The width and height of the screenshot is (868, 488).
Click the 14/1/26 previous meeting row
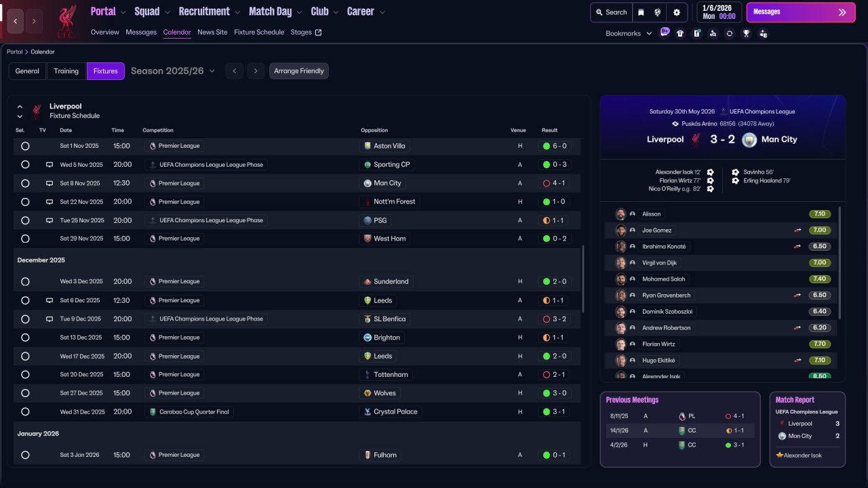tap(680, 430)
